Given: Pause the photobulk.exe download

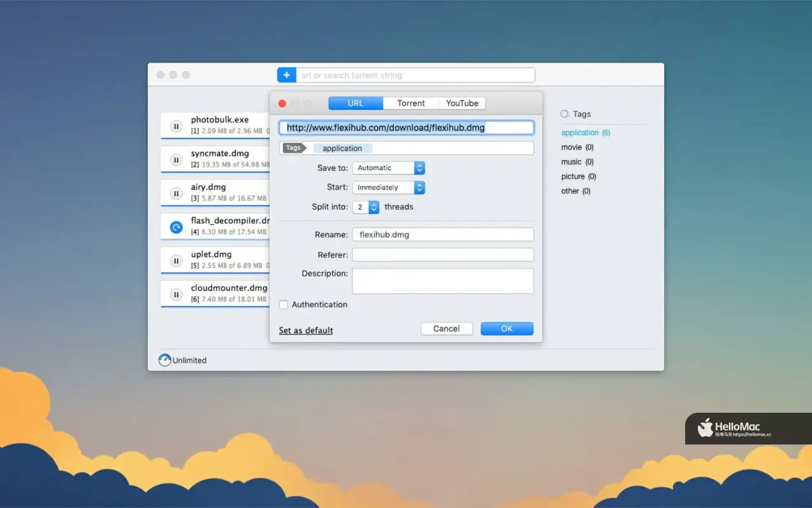Looking at the screenshot, I should tap(176, 126).
